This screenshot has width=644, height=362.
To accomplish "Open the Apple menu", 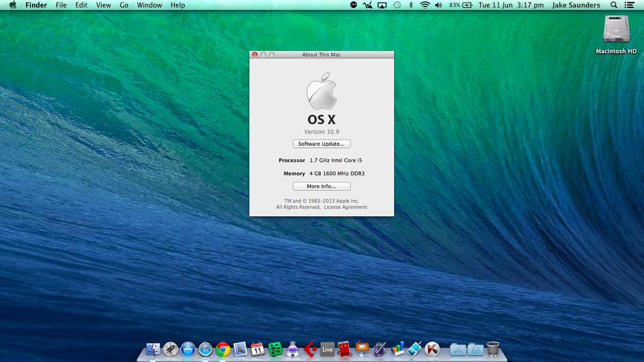I will [13, 5].
